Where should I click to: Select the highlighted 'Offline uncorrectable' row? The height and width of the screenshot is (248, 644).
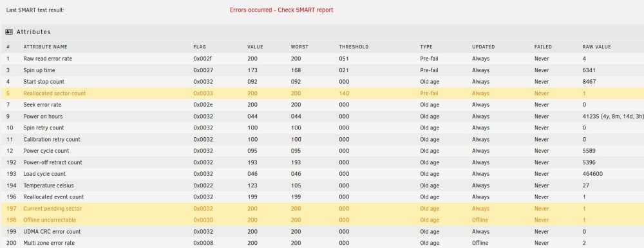(322, 220)
